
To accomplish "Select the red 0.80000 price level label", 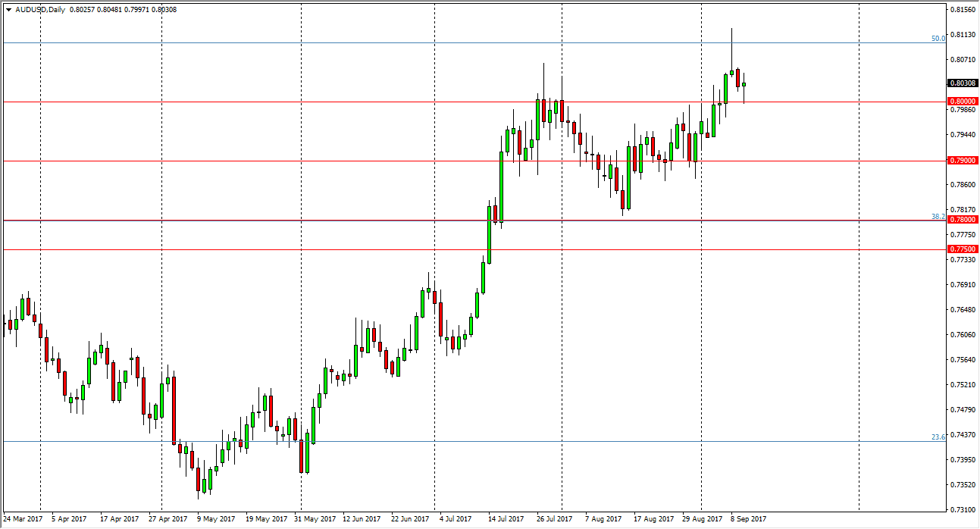I will 963,101.
